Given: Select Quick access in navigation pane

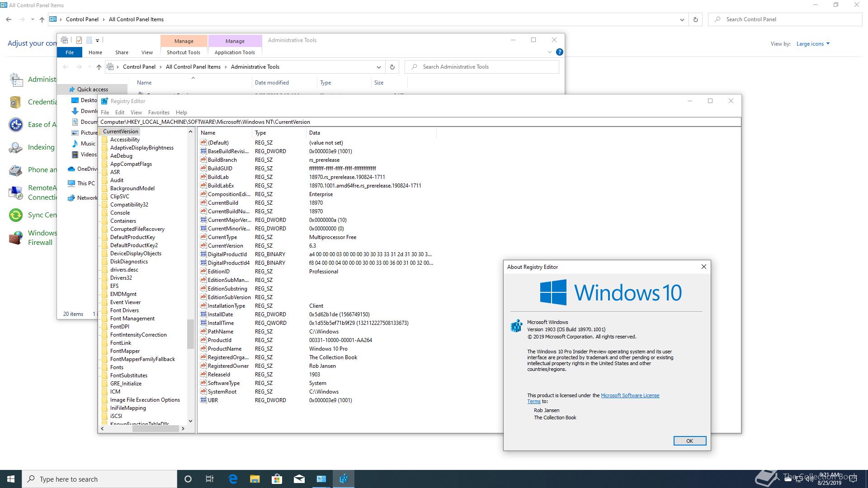Looking at the screenshot, I should (92, 89).
